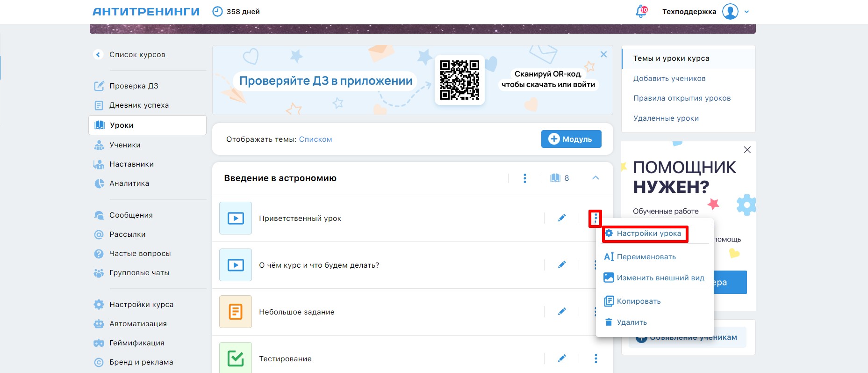Viewport: 868px width, 373px height.
Task: Edit Тестирование lesson pencil icon
Action: point(562,358)
